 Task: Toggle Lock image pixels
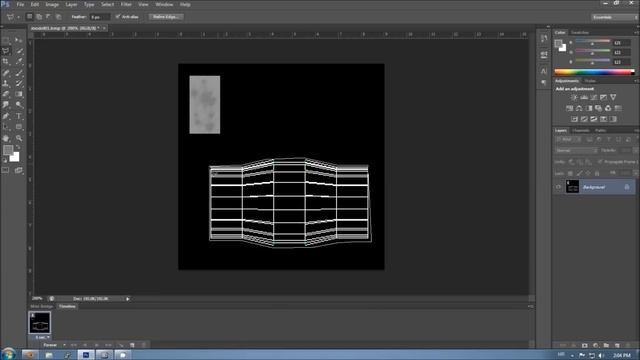[579, 173]
